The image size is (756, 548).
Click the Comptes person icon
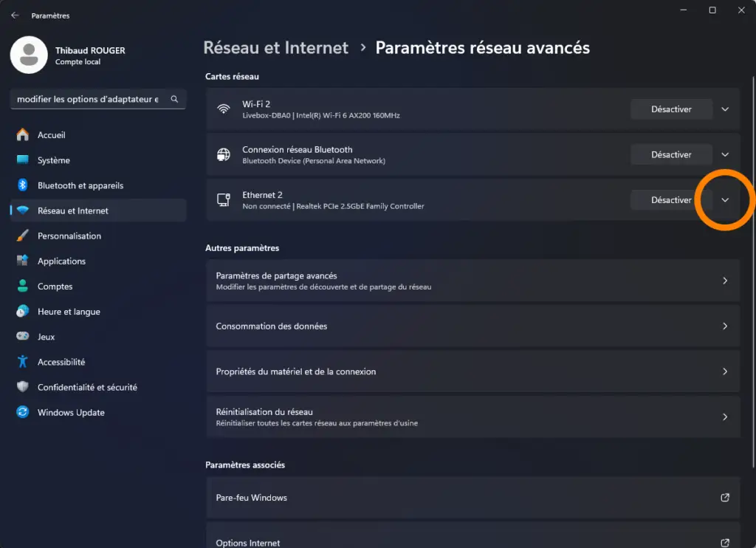tap(23, 286)
